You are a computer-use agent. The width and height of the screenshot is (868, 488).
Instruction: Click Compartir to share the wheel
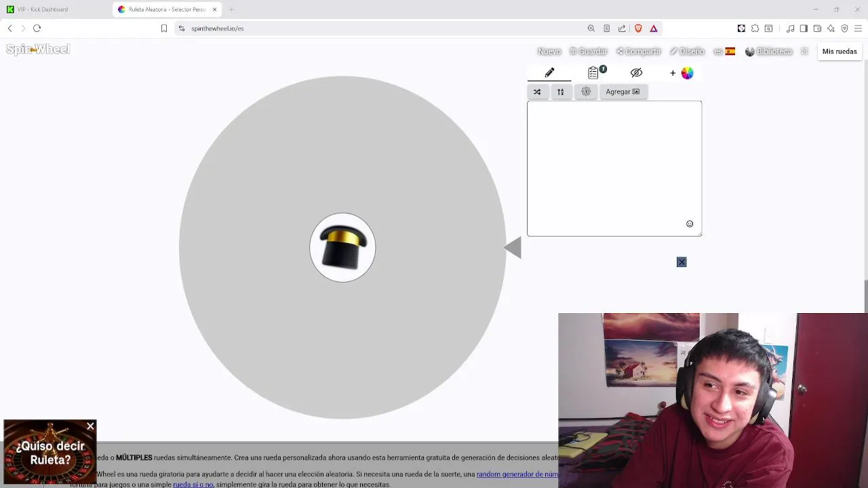pos(639,52)
